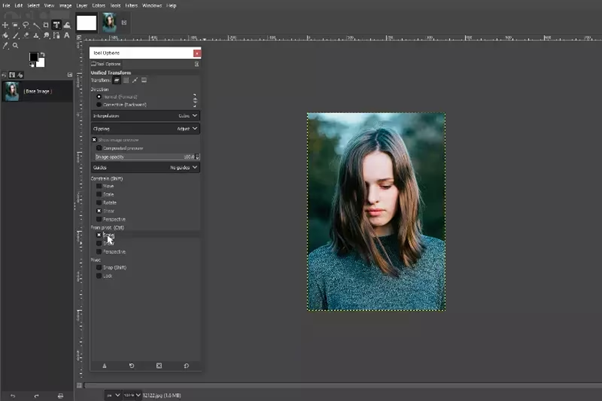Image resolution: width=602 pixels, height=401 pixels.
Task: Select the Warp Transform tool
Action: click(67, 25)
